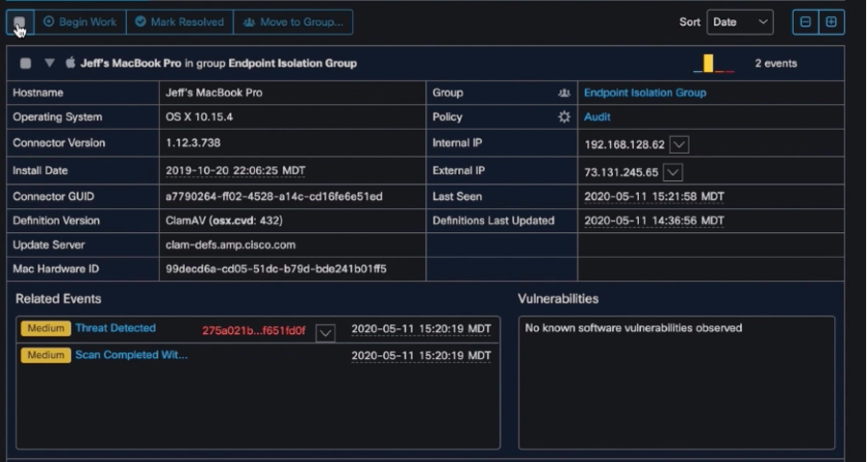
Task: Expand External IP 73.131.245.65 dropdown
Action: 673,172
